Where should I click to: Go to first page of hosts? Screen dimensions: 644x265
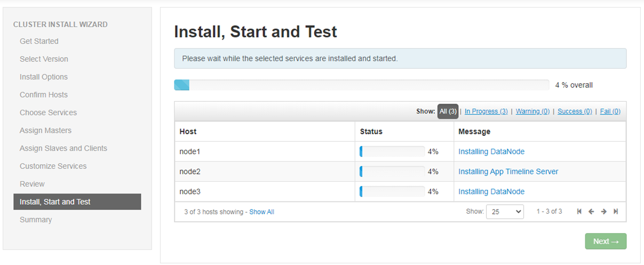(x=579, y=212)
